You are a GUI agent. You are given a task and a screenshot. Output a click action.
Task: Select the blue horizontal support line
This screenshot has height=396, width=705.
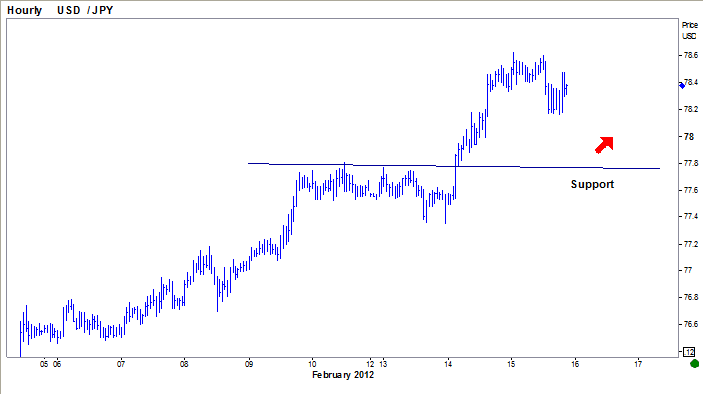tap(454, 166)
